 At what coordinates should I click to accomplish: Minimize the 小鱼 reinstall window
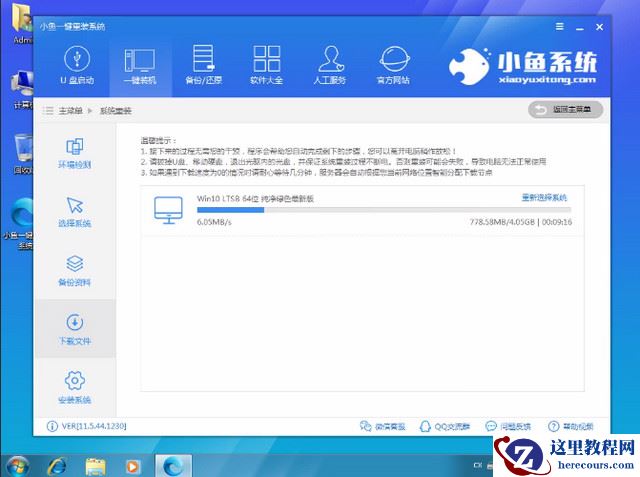580,27
